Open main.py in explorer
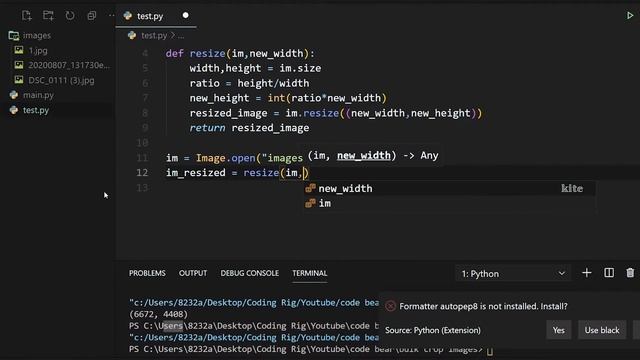Screen dimensions: 640x360 point(38,95)
